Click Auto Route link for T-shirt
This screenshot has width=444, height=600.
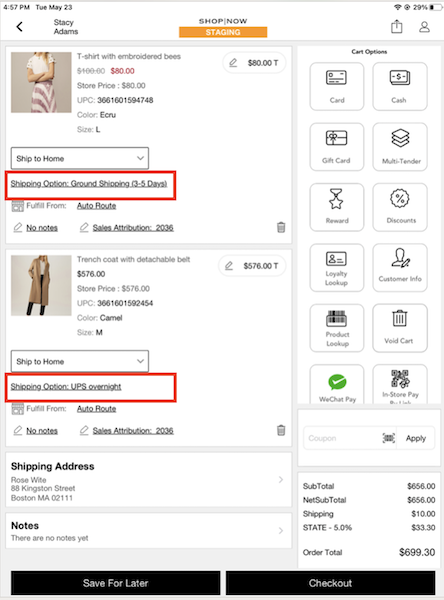point(96,206)
